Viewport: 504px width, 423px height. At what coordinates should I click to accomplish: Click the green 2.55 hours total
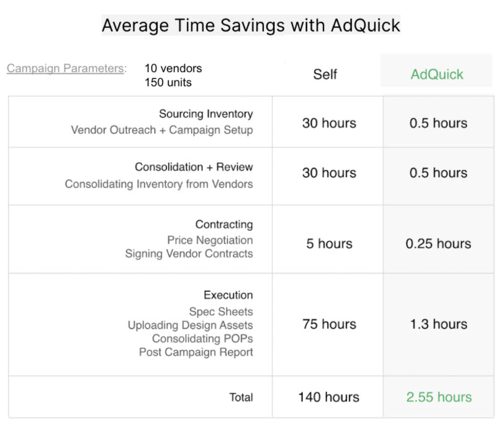click(439, 397)
